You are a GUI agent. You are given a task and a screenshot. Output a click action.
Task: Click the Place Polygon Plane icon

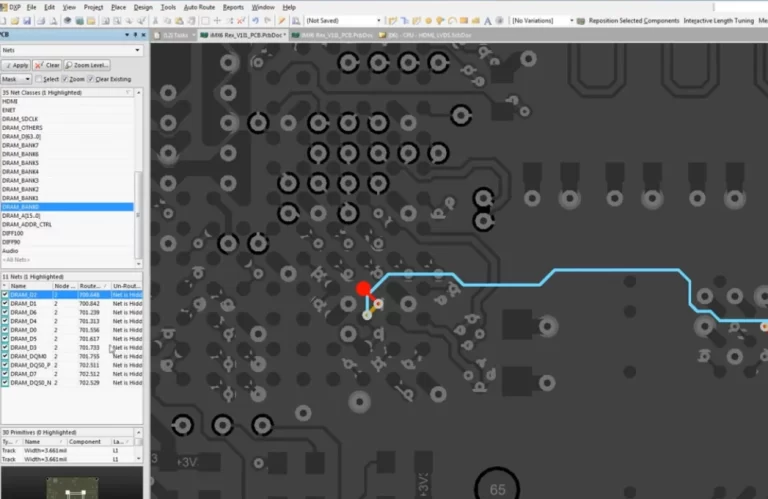(476, 21)
